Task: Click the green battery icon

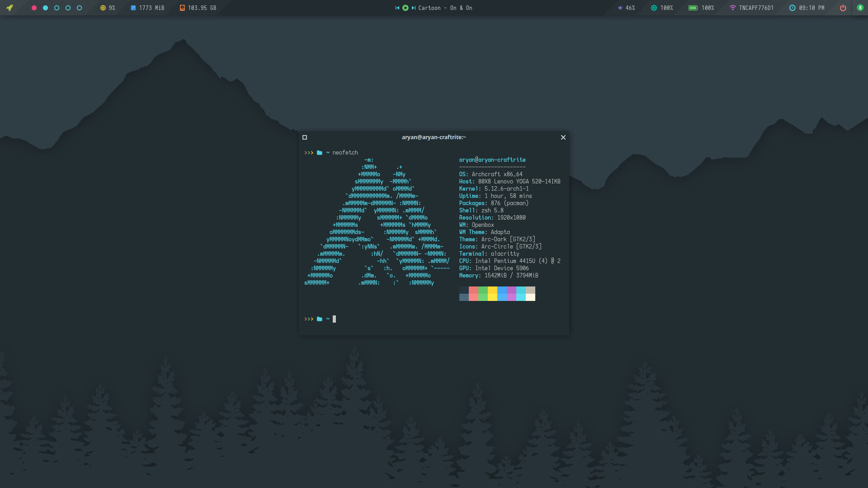Action: pyautogui.click(x=693, y=8)
